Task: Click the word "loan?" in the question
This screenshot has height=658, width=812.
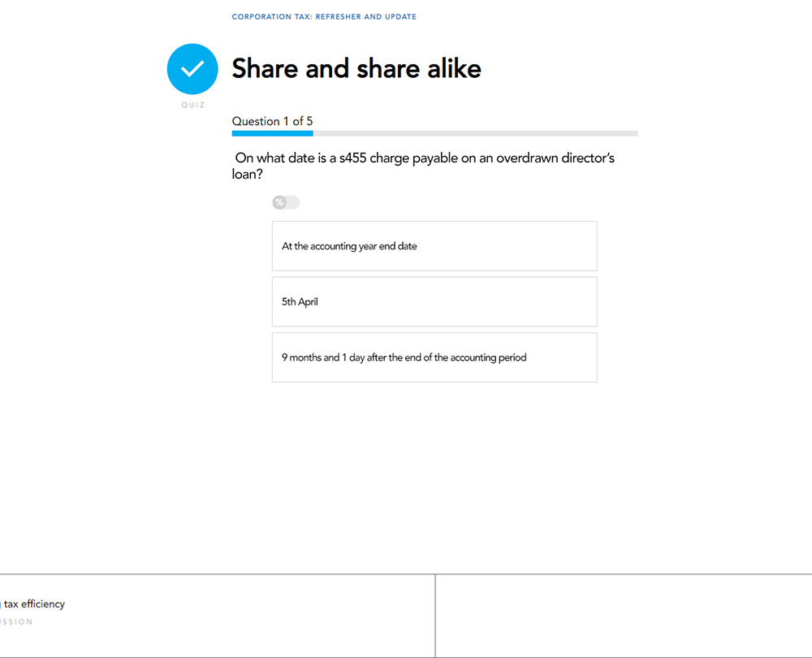Action: pos(247,174)
